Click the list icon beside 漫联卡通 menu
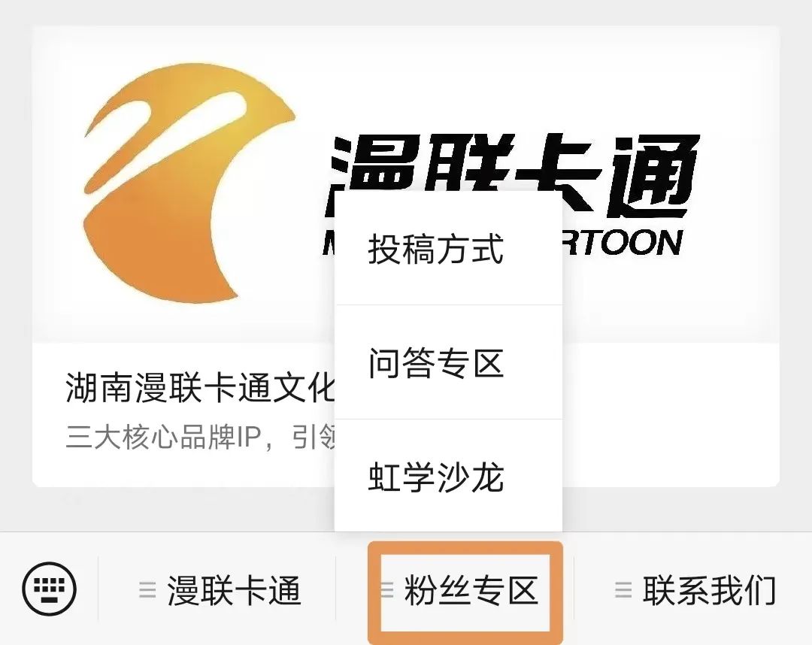 pos(147,589)
